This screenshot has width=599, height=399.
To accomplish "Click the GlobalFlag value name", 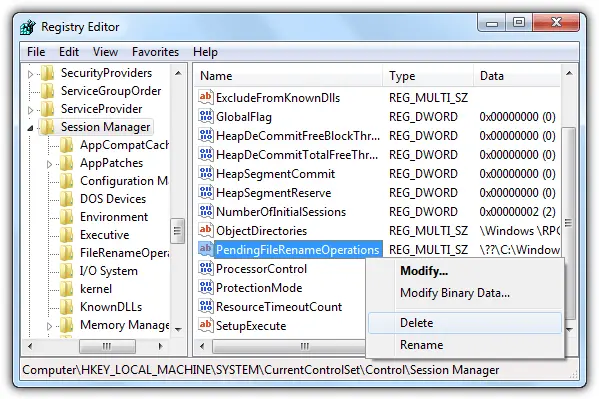I will pos(244,117).
